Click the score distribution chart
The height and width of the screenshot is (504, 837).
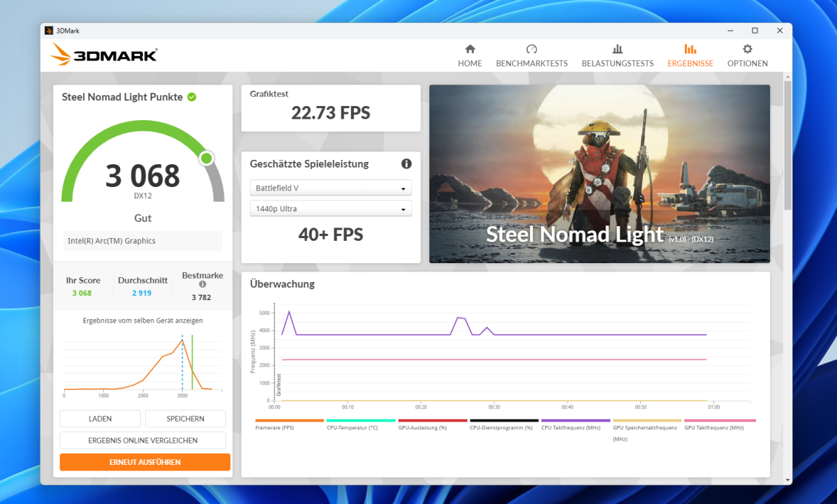point(142,366)
